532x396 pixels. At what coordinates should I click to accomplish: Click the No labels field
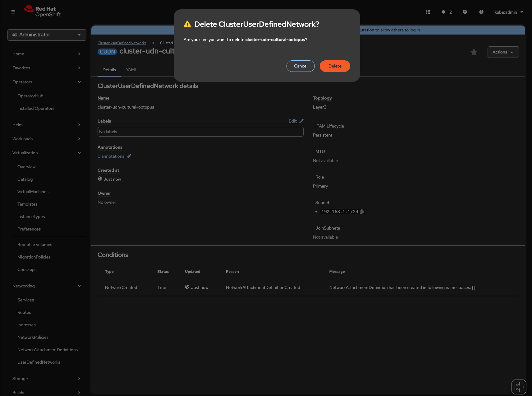[x=200, y=132]
